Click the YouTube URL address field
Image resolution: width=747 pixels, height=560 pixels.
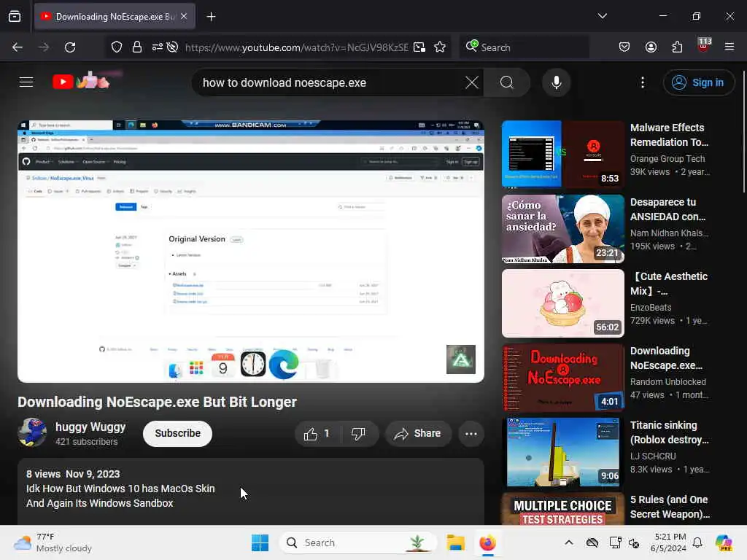coord(296,47)
